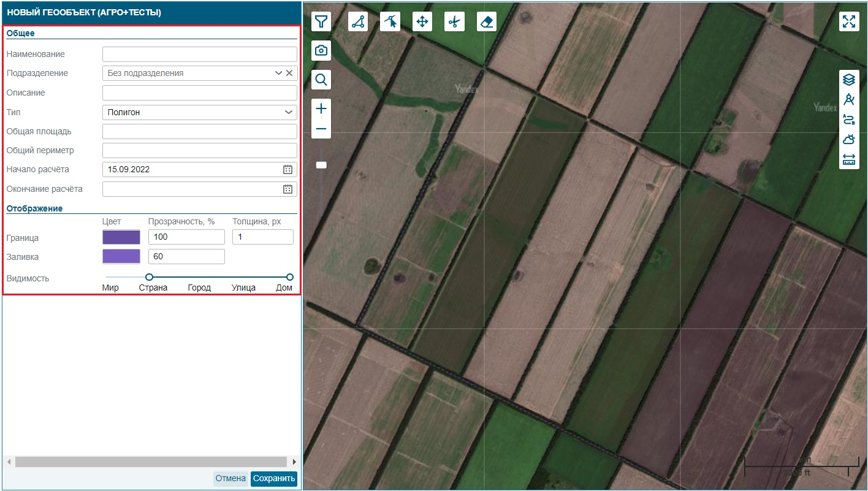Click the Граница thickness field
Image resolution: width=868 pixels, height=491 pixels.
pyautogui.click(x=263, y=237)
